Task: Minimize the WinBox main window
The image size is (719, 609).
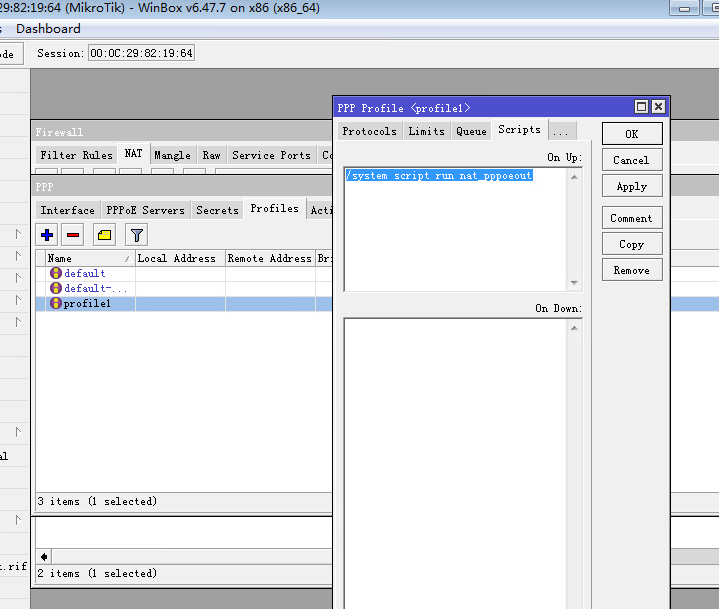Action: coord(684,8)
